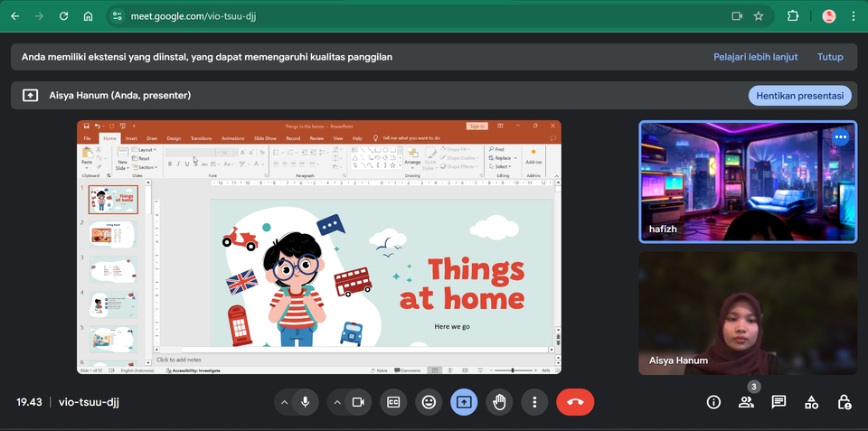Viewport: 868px width, 431px height.
Task: Toggle Notes pane in PowerPoint status bar
Action: [379, 370]
